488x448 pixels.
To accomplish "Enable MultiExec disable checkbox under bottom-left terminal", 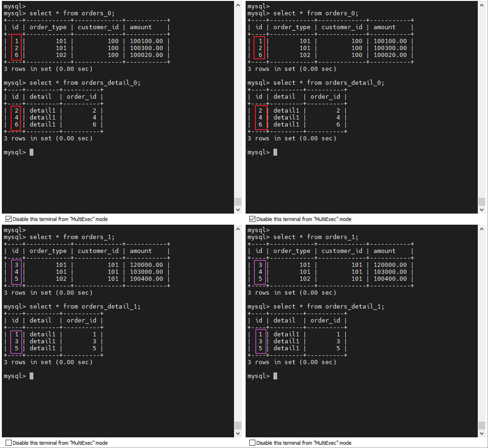I will [8, 443].
